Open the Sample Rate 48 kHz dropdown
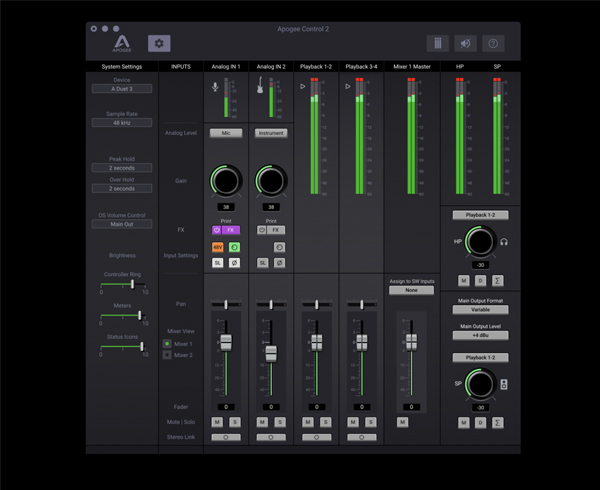The height and width of the screenshot is (490, 600). 122,123
